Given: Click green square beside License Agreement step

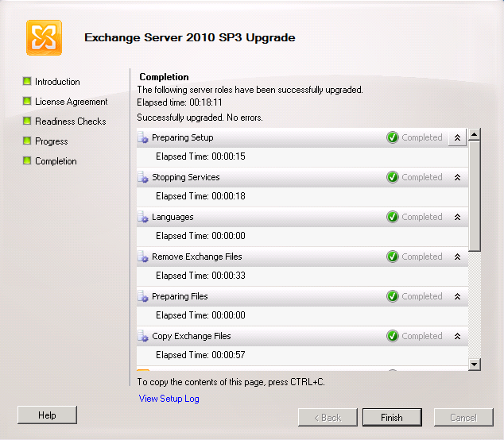Looking at the screenshot, I should coord(27,101).
